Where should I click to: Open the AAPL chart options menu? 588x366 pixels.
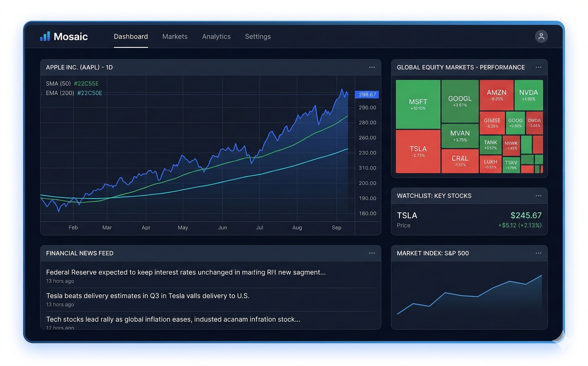372,67
